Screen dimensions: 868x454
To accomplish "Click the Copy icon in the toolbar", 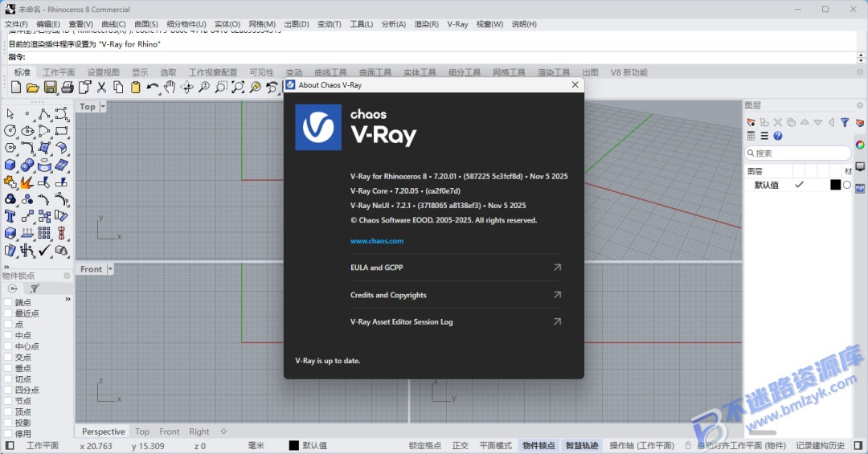I will point(118,87).
